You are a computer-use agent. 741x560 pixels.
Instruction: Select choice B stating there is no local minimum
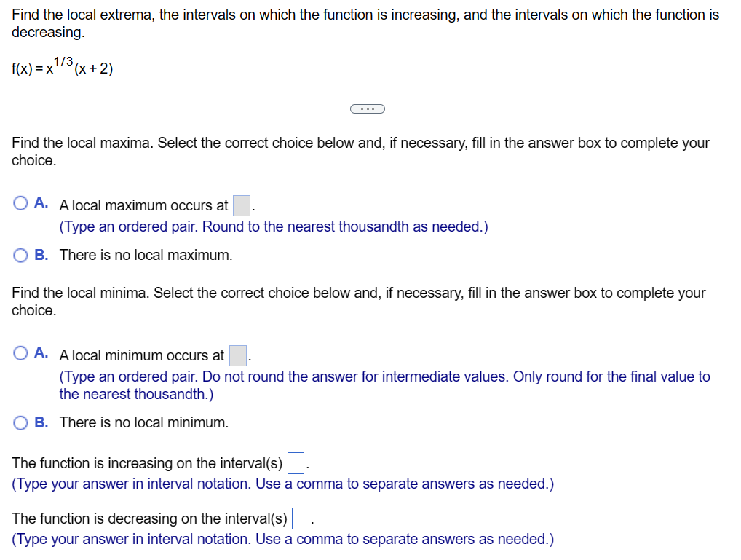[x=20, y=422]
